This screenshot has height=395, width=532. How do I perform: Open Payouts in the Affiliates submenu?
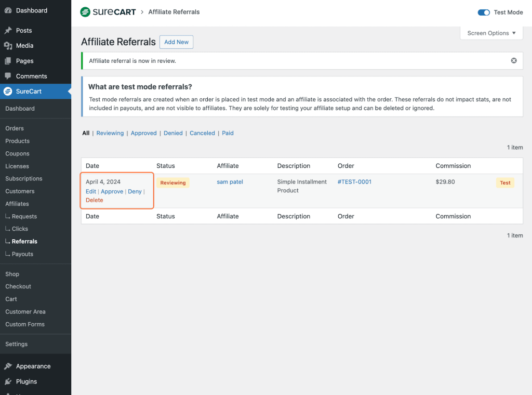22,254
